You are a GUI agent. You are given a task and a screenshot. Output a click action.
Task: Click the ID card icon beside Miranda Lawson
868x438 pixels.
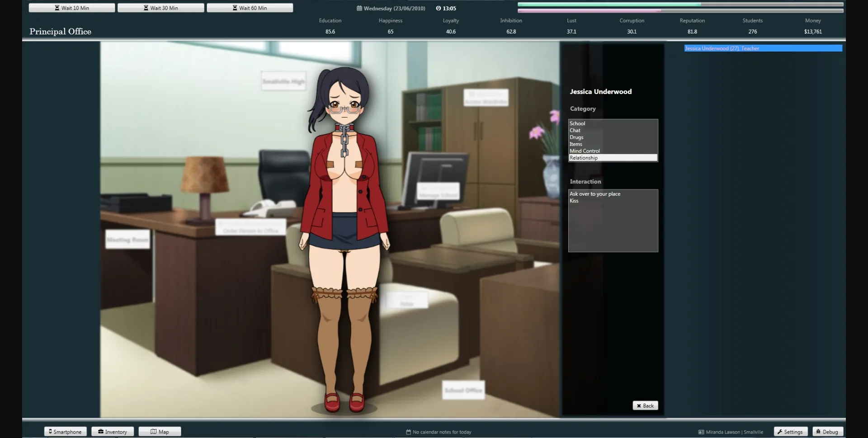[x=701, y=432]
